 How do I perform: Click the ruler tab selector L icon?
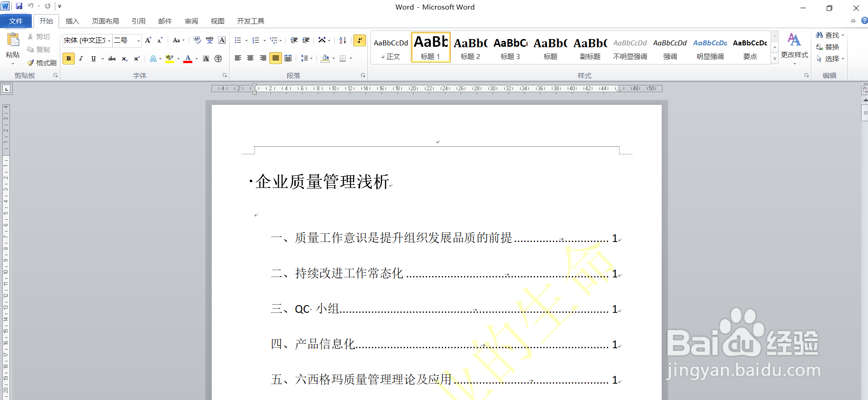tap(6, 89)
